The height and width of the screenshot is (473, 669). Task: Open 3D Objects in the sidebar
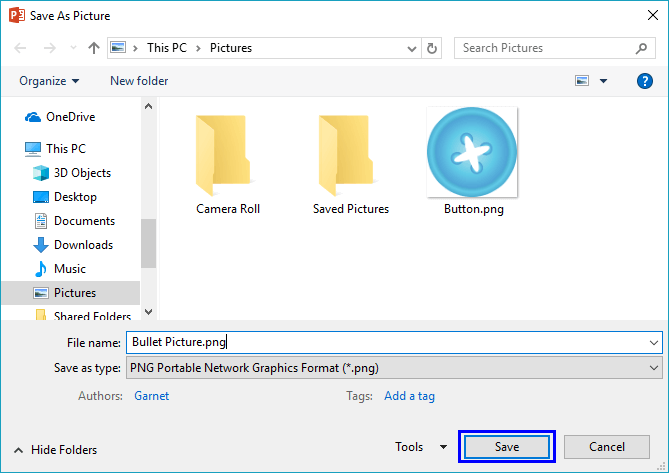click(72, 173)
